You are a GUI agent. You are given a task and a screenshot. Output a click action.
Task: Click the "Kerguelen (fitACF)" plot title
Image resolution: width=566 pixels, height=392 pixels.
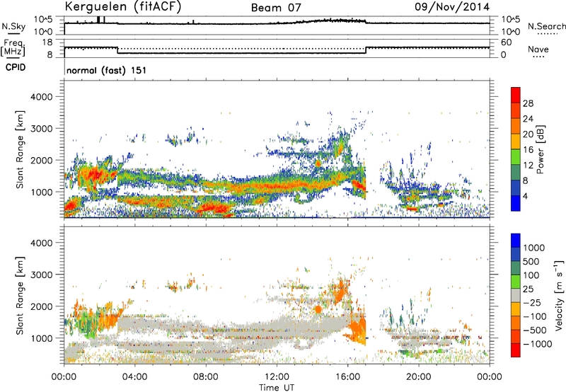pyautogui.click(x=122, y=6)
